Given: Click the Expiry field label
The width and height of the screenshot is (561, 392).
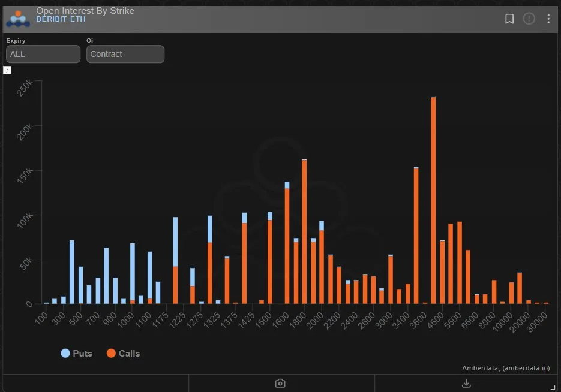Looking at the screenshot, I should (x=16, y=41).
